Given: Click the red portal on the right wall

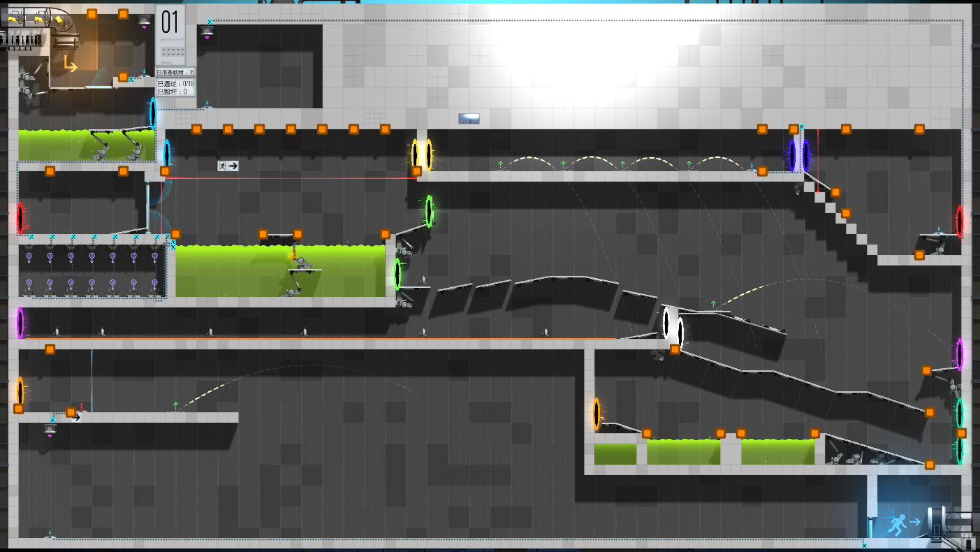Looking at the screenshot, I should click(x=960, y=221).
